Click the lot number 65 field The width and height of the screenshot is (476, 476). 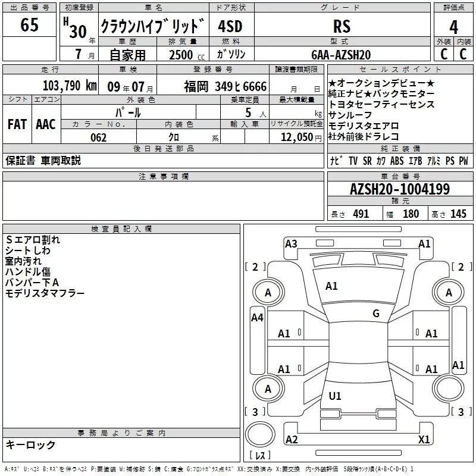[x=30, y=26]
